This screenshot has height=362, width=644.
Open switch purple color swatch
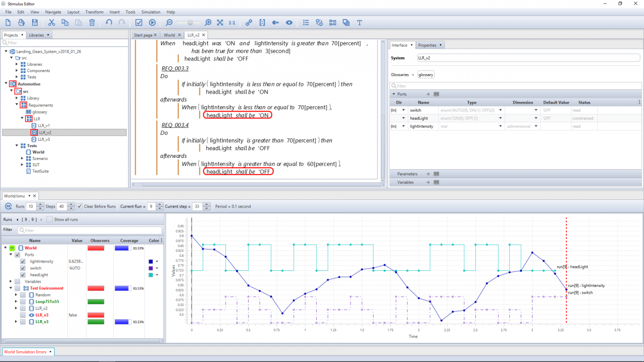(x=151, y=268)
